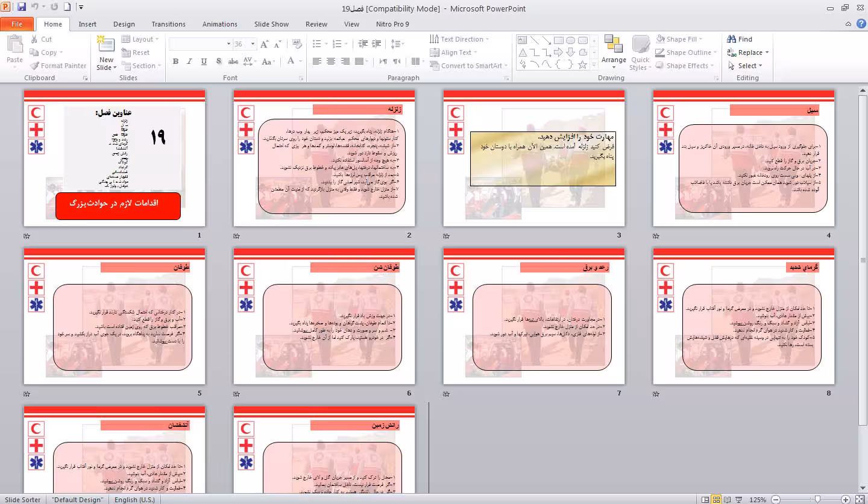Select slide 1 thumbnail with number 19
This screenshot has width=868, height=504.
pyautogui.click(x=115, y=158)
